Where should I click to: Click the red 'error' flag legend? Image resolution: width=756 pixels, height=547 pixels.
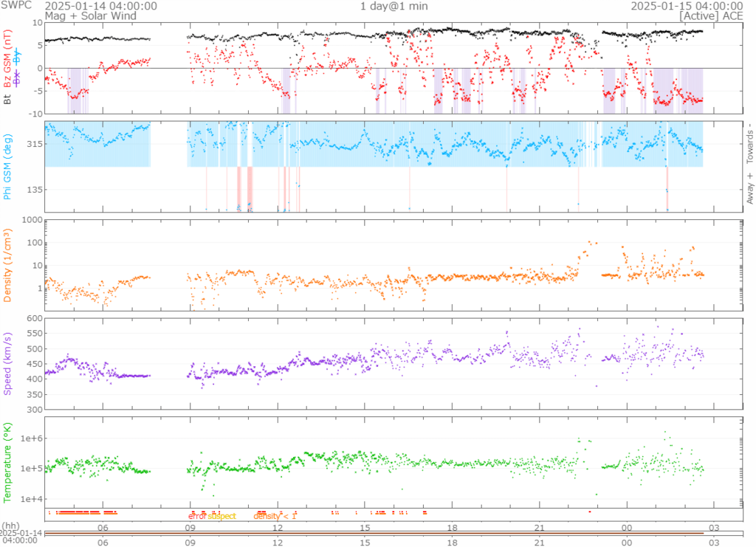click(x=197, y=516)
